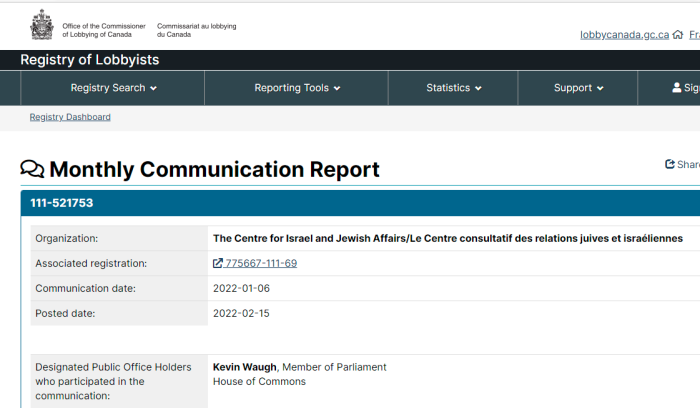
Task: Click posted date 2022-02-15
Action: pos(241,313)
